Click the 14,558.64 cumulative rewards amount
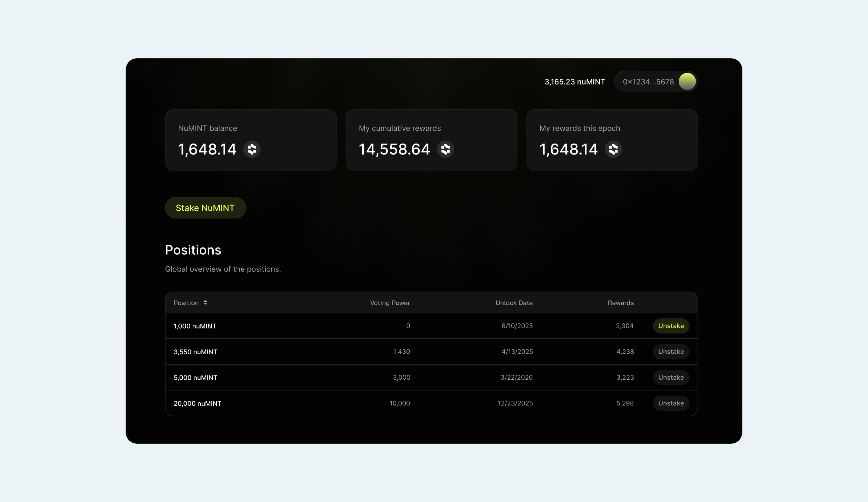The image size is (868, 502). pos(394,149)
